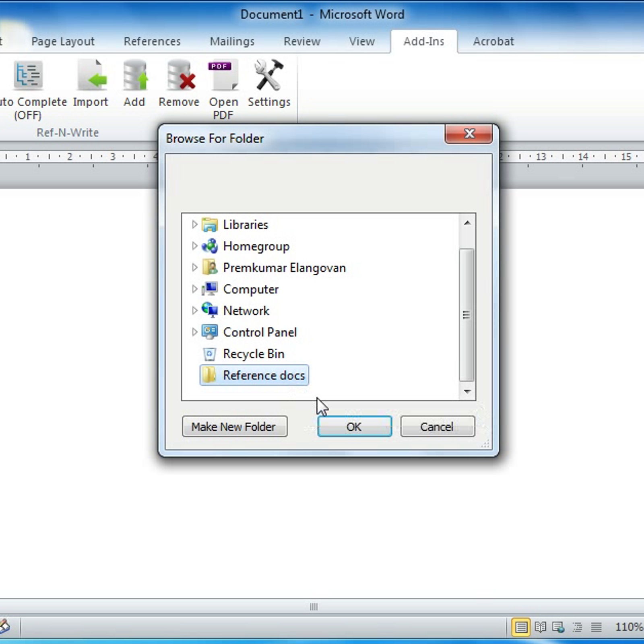Switch to Draft view

(x=596, y=627)
